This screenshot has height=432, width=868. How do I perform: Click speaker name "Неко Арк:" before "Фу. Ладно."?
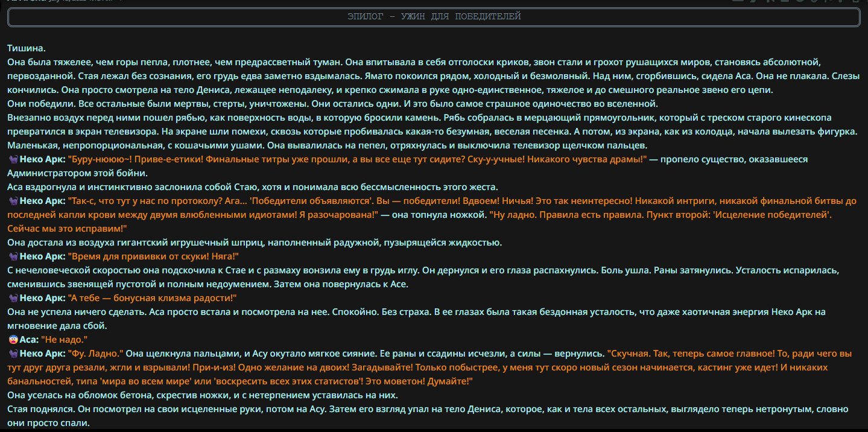(x=42, y=354)
